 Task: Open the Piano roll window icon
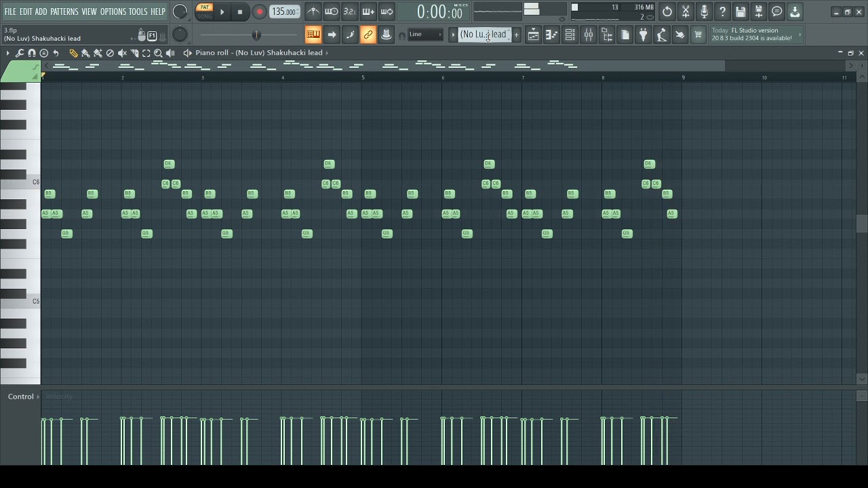pos(552,35)
